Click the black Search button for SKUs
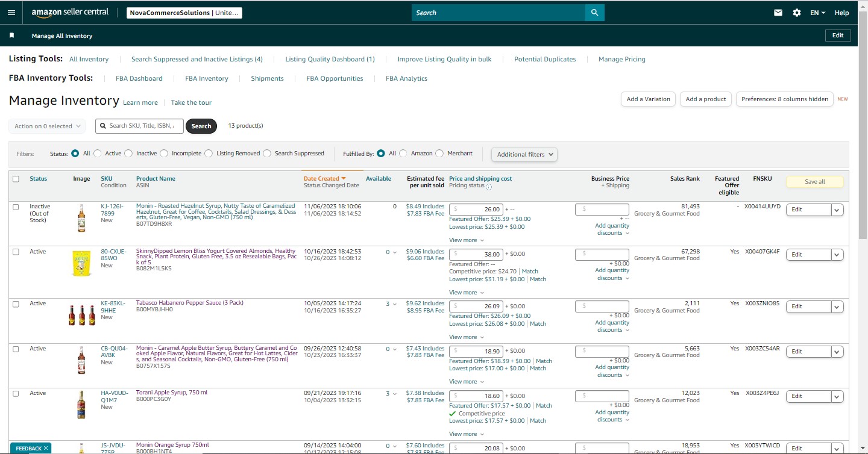This screenshot has width=868, height=454. tap(201, 126)
